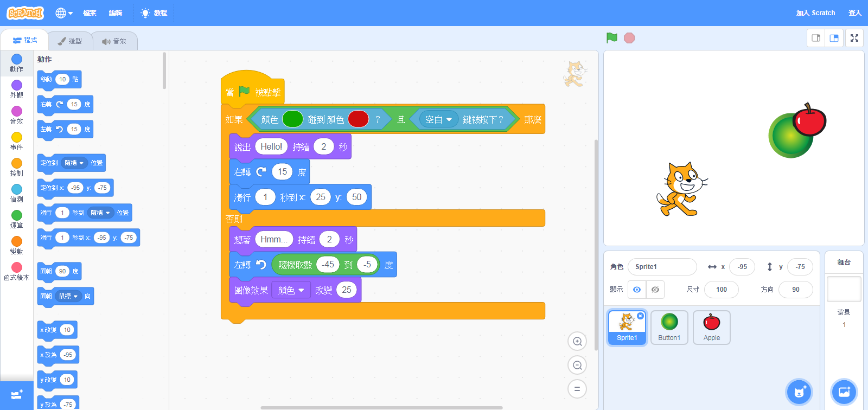Open the 顏色 effect dropdown in script

tap(291, 290)
